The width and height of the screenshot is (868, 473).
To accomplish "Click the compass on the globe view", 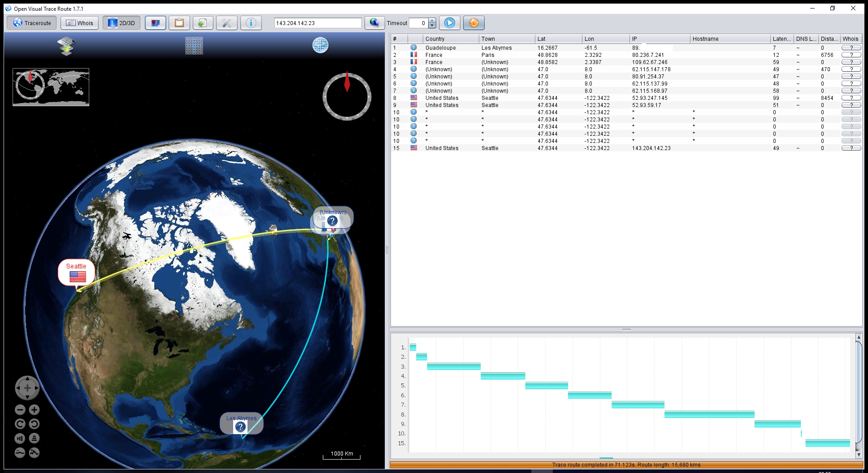I will coord(347,96).
